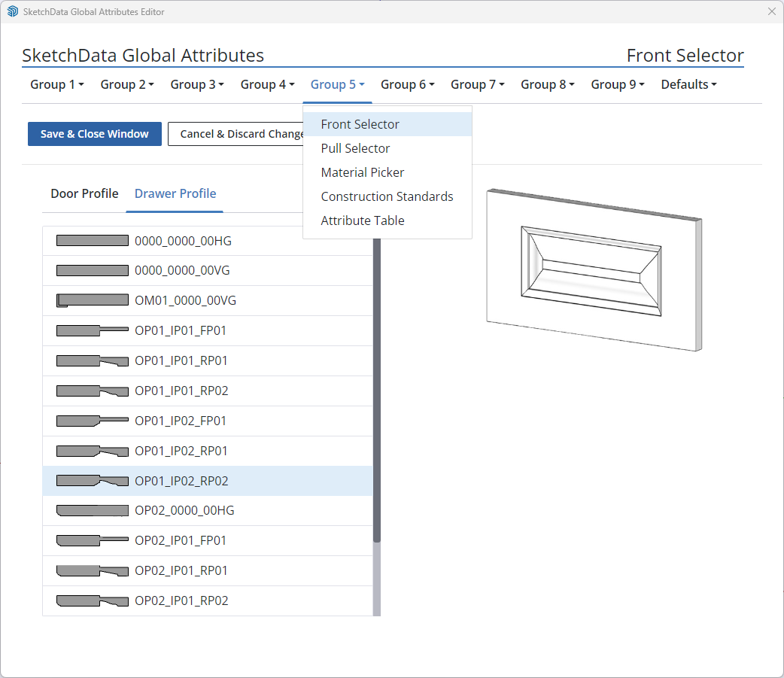Click the OP01_IP01_RP01 profile shape icon

tap(92, 360)
